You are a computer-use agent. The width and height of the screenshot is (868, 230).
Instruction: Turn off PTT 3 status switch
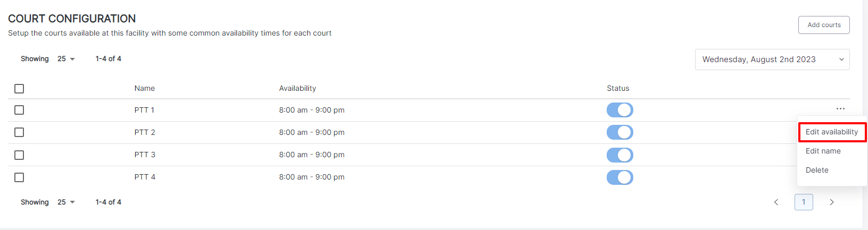(x=620, y=155)
